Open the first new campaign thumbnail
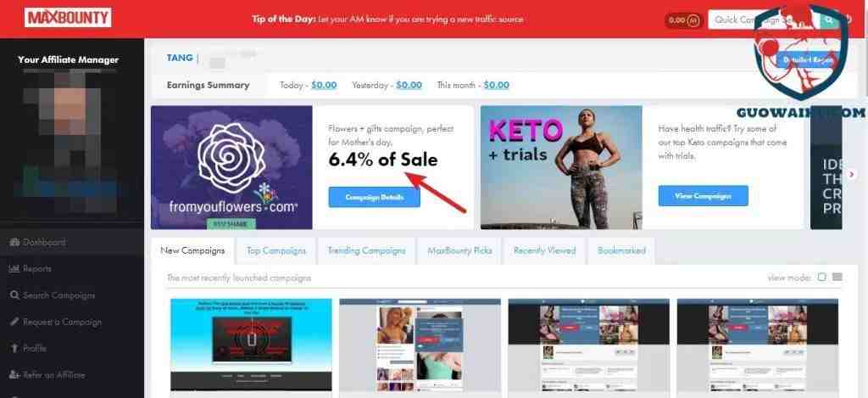 pyautogui.click(x=251, y=345)
